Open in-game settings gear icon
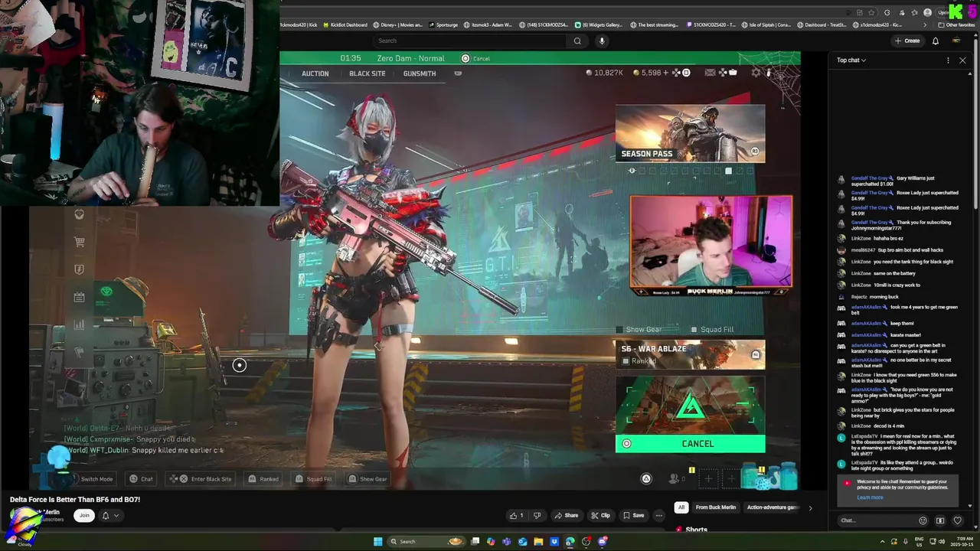Image resolution: width=980 pixels, height=551 pixels. click(756, 73)
